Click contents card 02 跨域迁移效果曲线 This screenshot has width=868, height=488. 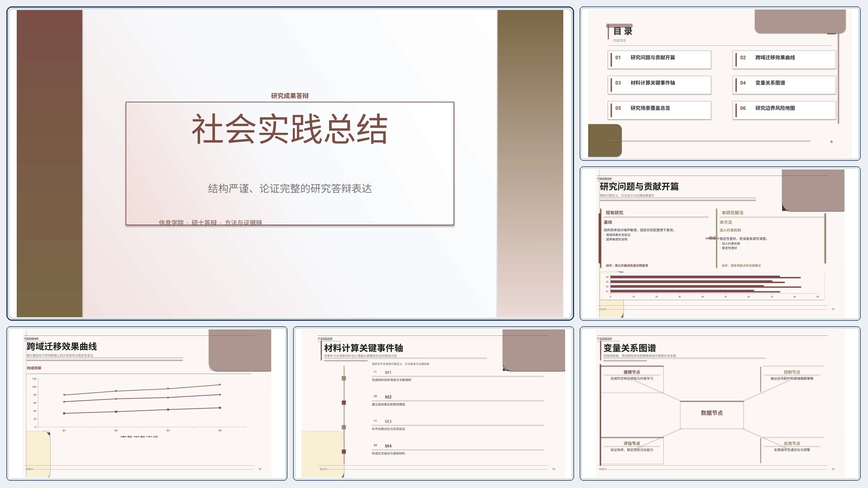784,60
